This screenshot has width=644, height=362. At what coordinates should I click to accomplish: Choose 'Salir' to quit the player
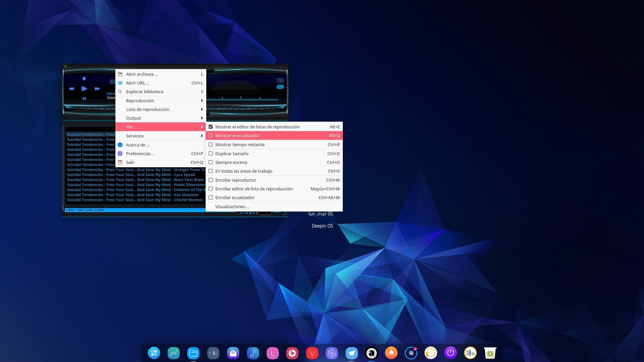tap(161, 162)
